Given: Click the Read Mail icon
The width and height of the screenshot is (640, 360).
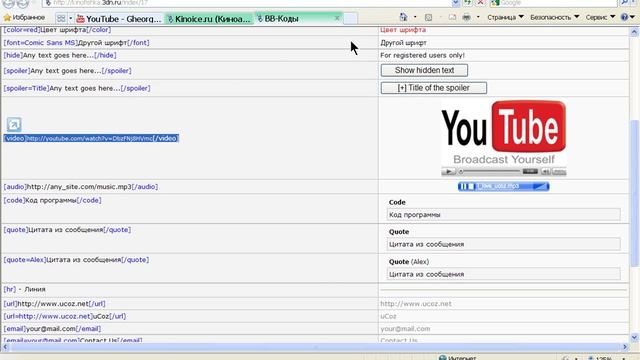Looking at the screenshot, I should pyautogui.click(x=452, y=17).
